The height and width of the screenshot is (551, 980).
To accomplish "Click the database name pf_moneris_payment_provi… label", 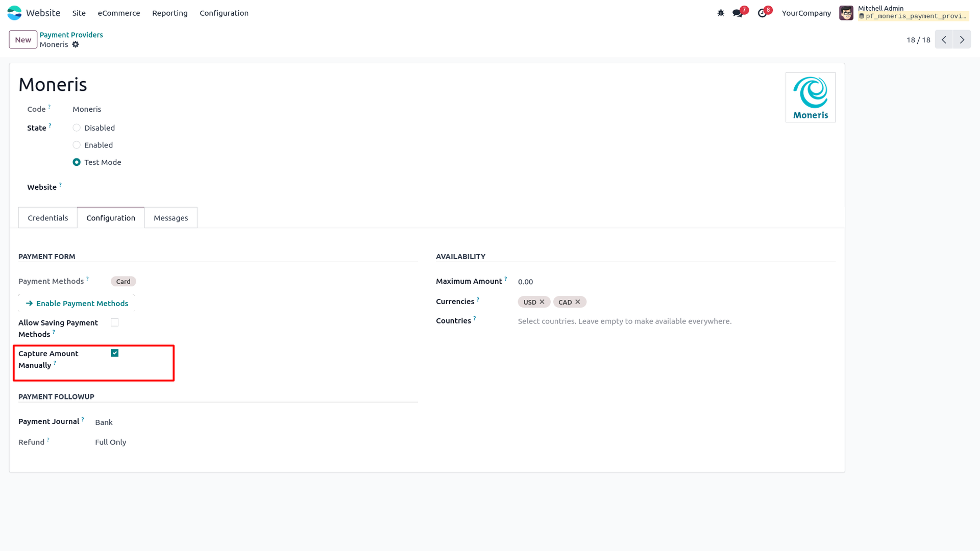I will point(913,16).
